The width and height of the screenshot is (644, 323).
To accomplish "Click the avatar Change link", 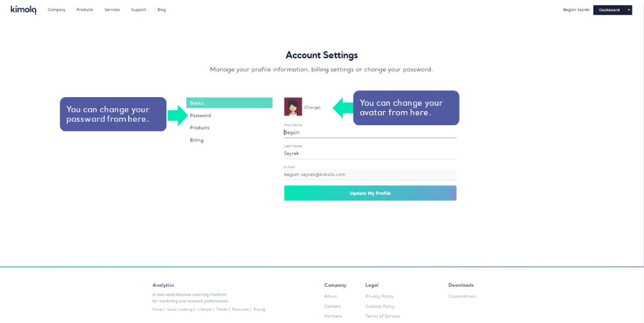I will [312, 108].
